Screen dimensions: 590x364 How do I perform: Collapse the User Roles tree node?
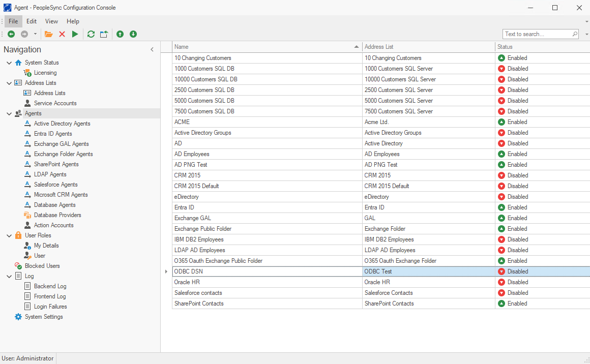pos(9,236)
